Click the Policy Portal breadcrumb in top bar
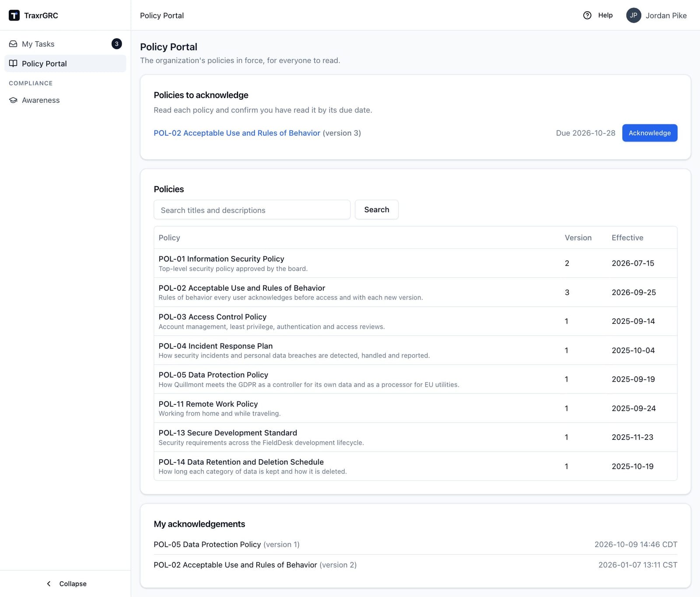The height and width of the screenshot is (597, 700). (162, 16)
